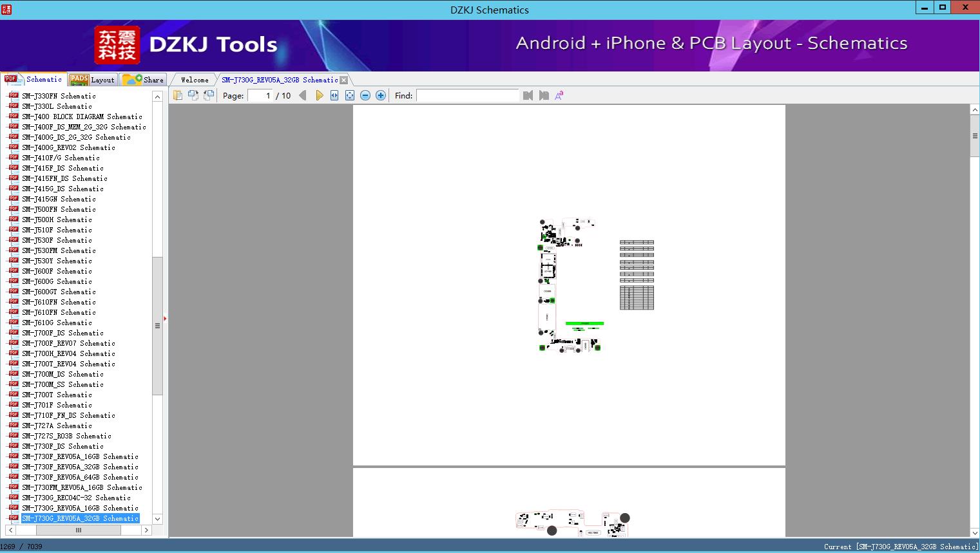Open SM-J400F_DS_MEM_2G_32G Schematic
980x553 pixels.
tap(84, 127)
